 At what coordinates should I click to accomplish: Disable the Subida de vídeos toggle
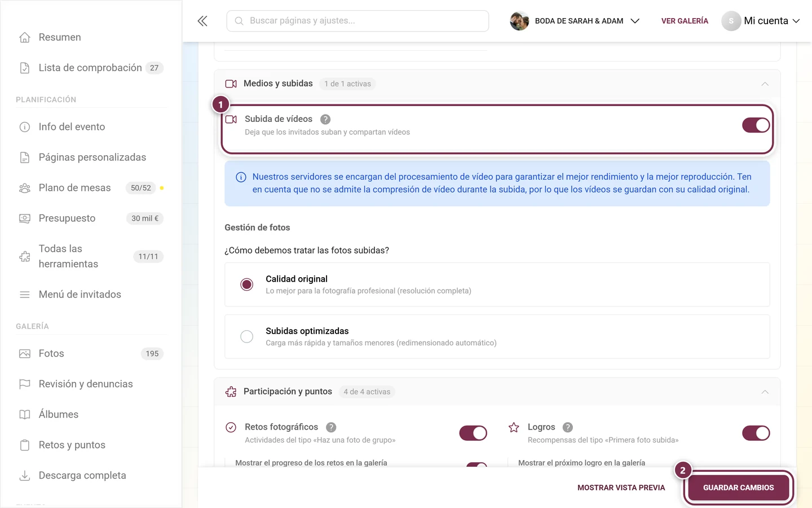(x=756, y=125)
